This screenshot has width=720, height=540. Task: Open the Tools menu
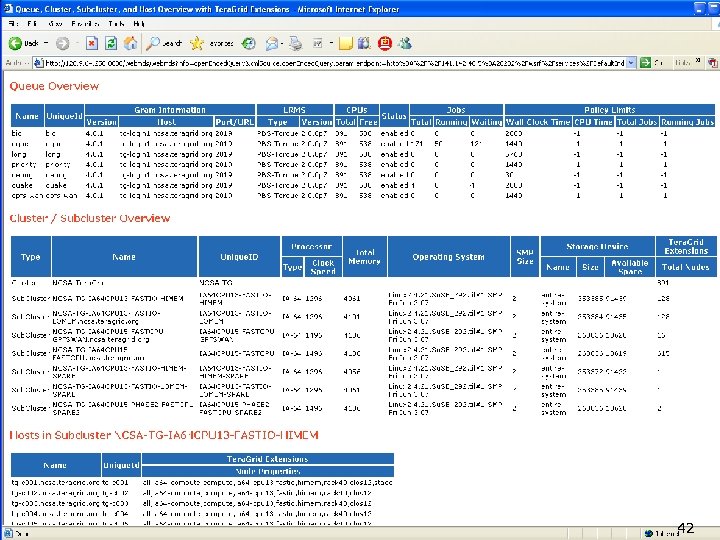(116, 23)
